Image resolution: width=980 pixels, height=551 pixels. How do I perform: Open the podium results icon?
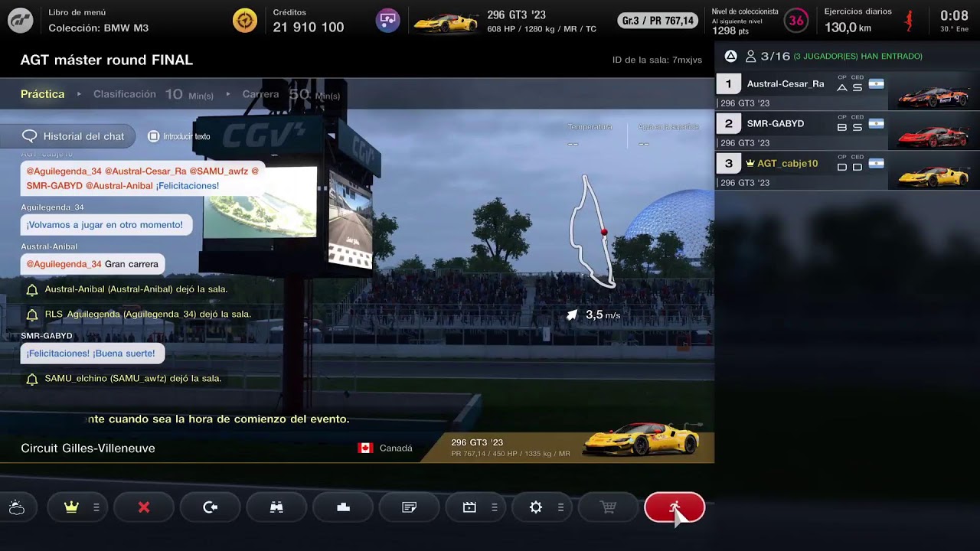pyautogui.click(x=344, y=507)
